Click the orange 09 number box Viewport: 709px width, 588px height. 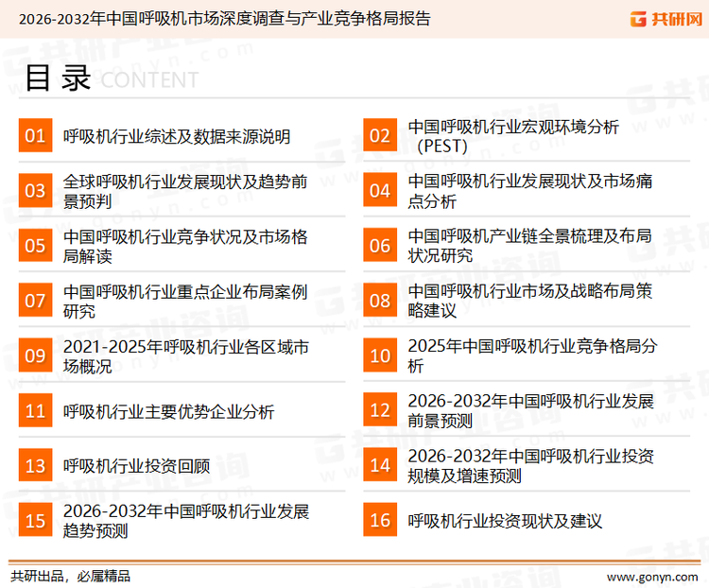click(35, 355)
